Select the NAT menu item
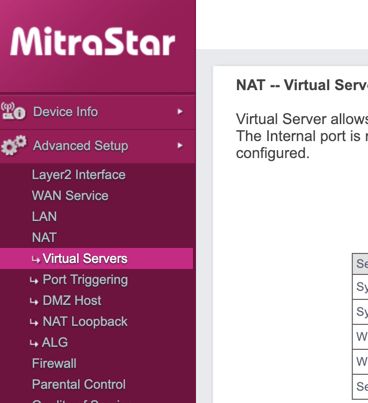The height and width of the screenshot is (403, 368). pos(44,238)
